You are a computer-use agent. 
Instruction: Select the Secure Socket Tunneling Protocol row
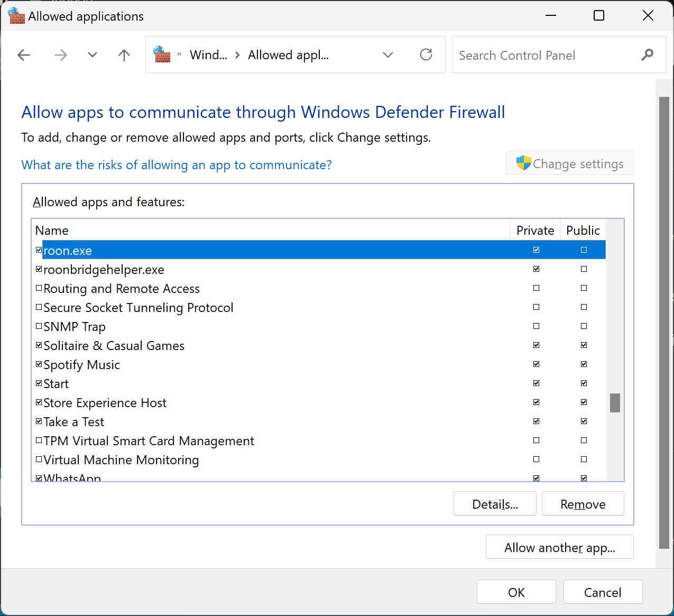tap(319, 308)
